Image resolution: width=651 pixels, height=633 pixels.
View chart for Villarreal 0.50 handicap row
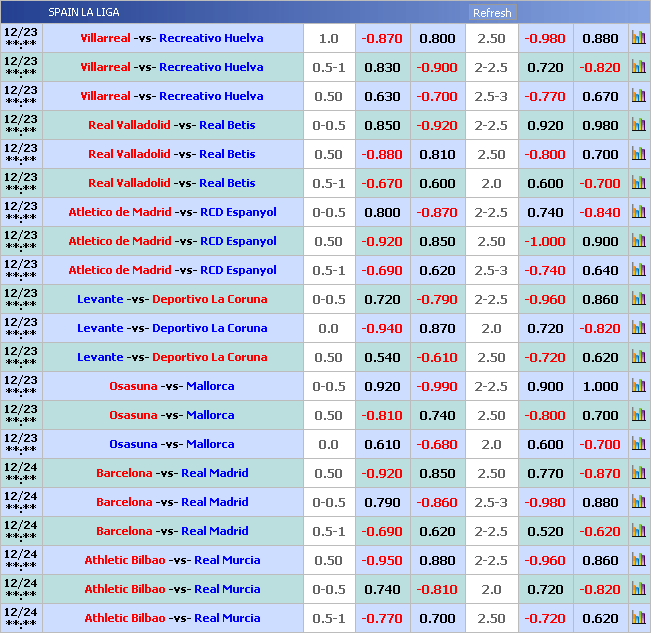638,96
